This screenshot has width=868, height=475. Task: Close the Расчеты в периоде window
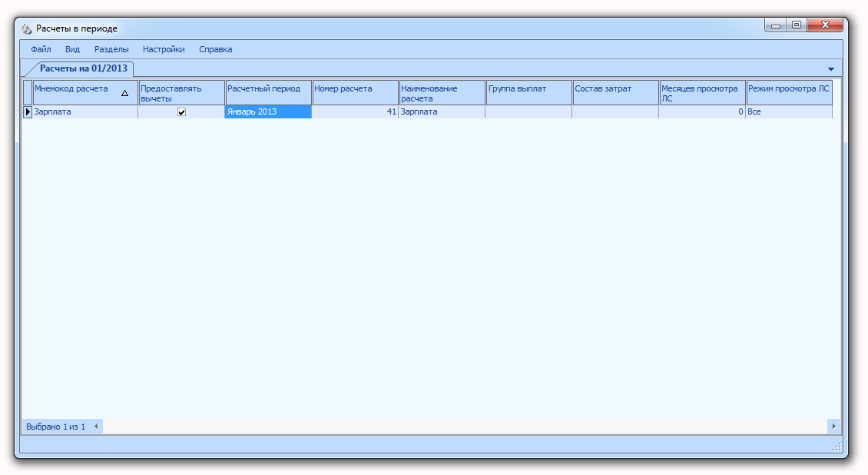825,25
